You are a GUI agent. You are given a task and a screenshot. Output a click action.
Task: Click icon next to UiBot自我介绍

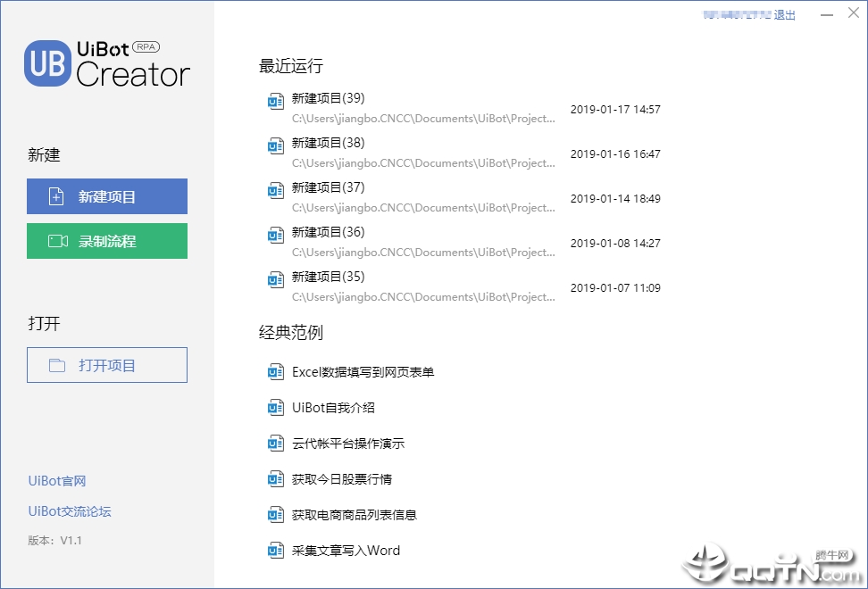(x=276, y=408)
